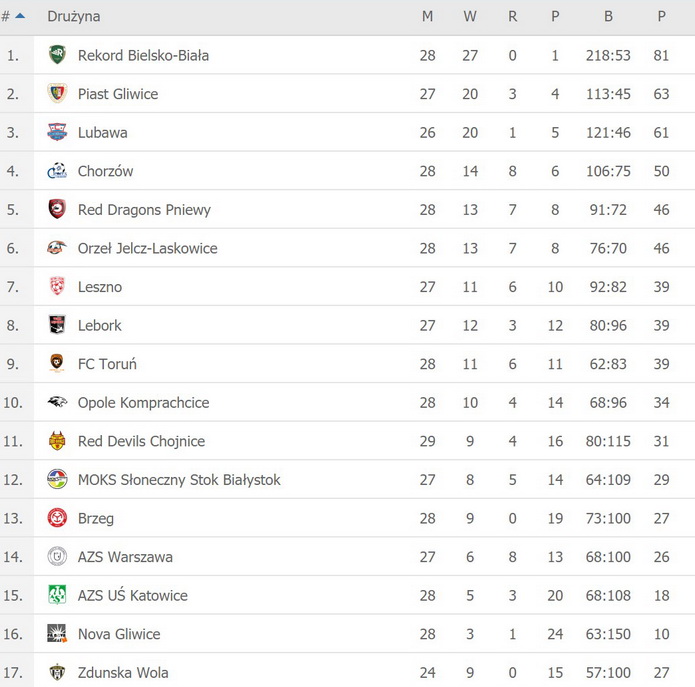Open the Leszno team link
Screen dimensions: 695x687
tap(100, 287)
